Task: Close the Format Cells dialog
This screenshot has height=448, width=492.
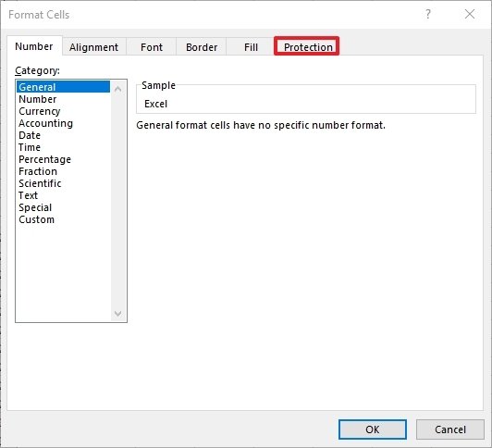Action: point(470,14)
